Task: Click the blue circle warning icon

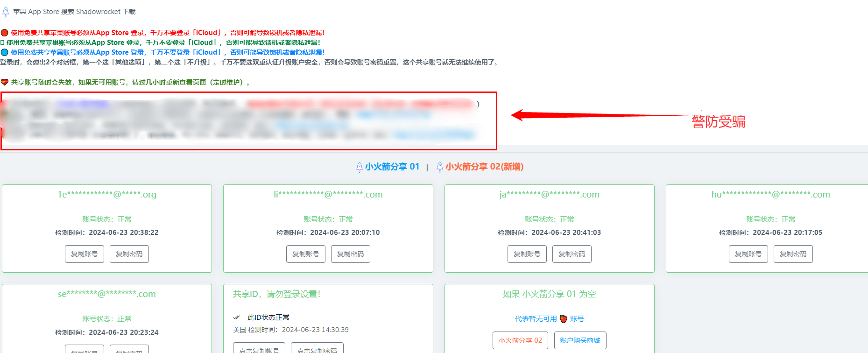Action: (x=5, y=52)
